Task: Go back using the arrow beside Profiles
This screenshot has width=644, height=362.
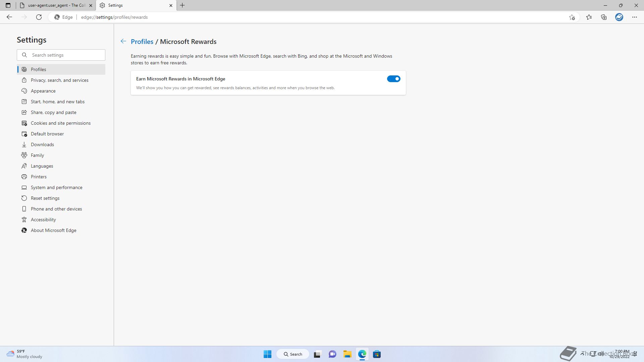Action: (x=123, y=41)
